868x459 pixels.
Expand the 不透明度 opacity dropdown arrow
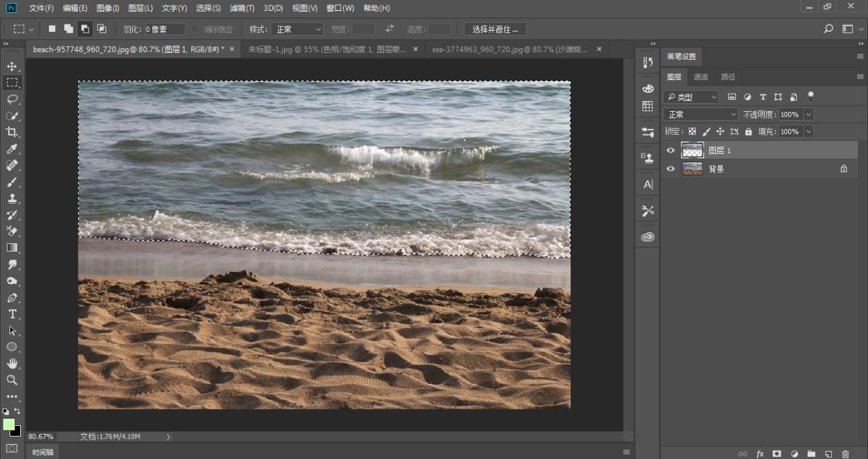[808, 115]
